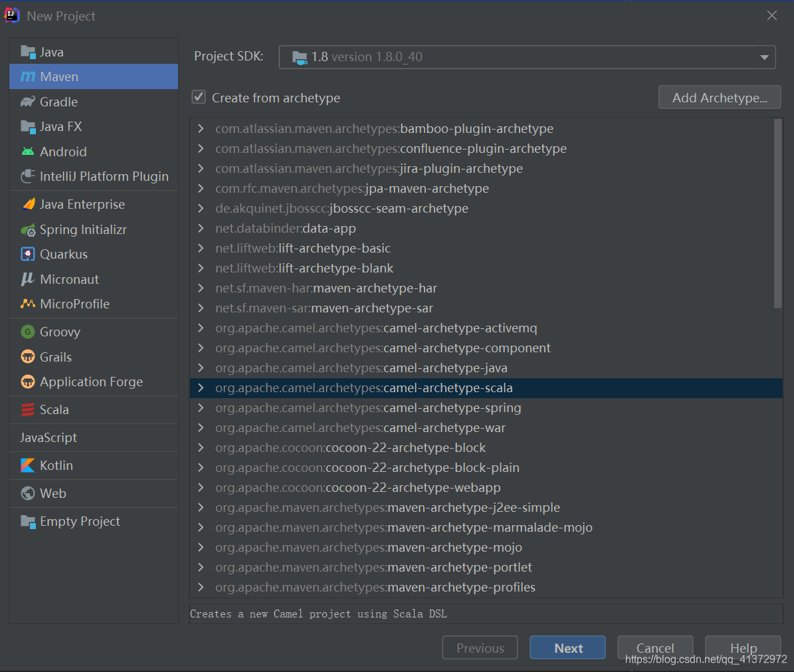The height and width of the screenshot is (672, 794).
Task: Select Empty Project type label
Action: 80,522
